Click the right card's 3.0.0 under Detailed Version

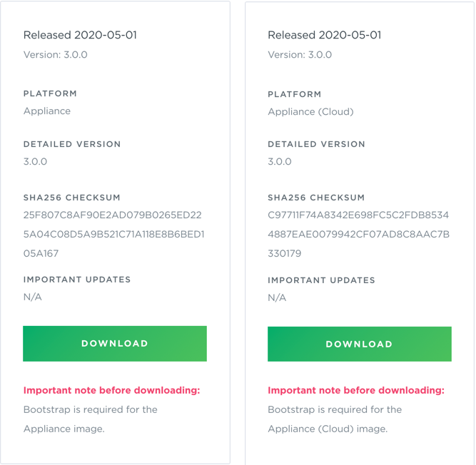[x=280, y=161]
